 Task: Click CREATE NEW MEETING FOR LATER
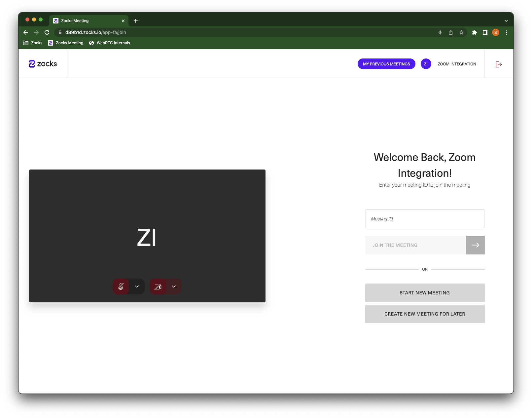(x=424, y=314)
